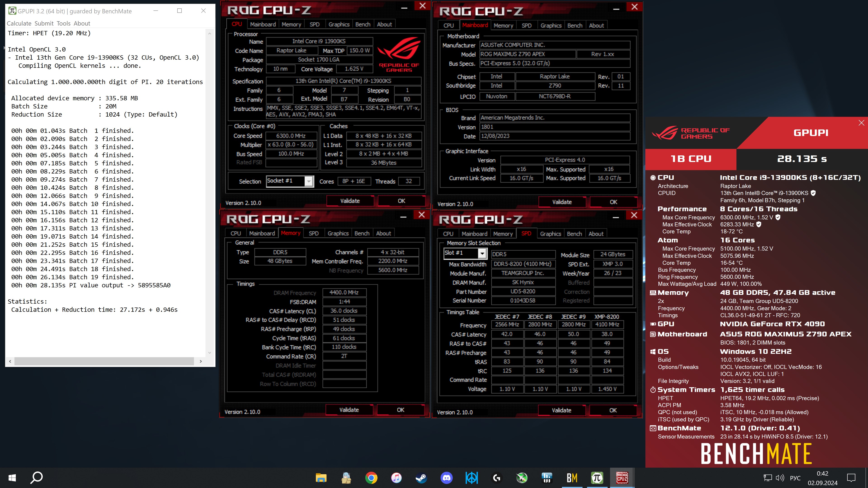Minimize the Memory CPU-Z window
Screen dimensions: 868x488
[403, 217]
